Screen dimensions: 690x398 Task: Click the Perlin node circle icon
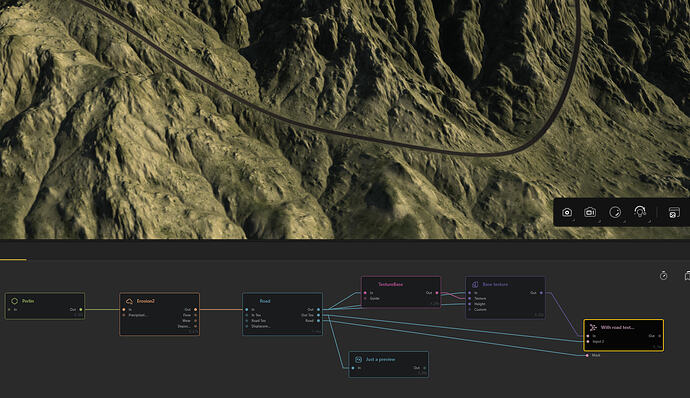(14, 301)
